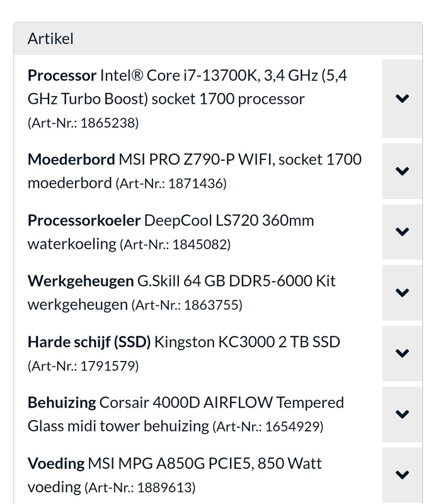Select the DeepCool LS720 360mm product text
Viewport: 436px width, 504px height.
229,220
